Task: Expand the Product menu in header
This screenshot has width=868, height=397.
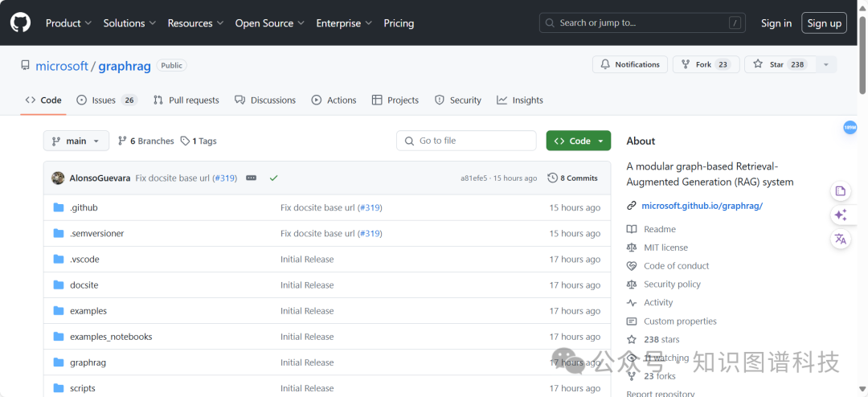Action: pos(68,23)
